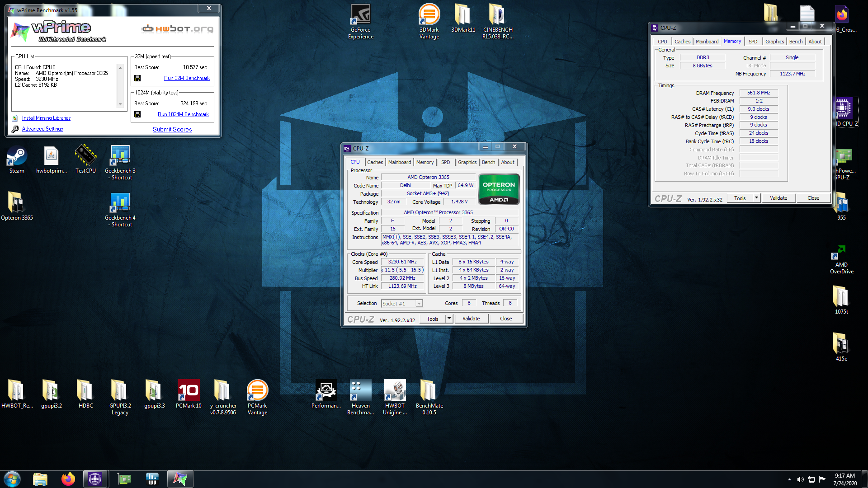Open the CINEBENCH R15 folder
Image resolution: width=868 pixels, height=488 pixels.
pos(498,21)
